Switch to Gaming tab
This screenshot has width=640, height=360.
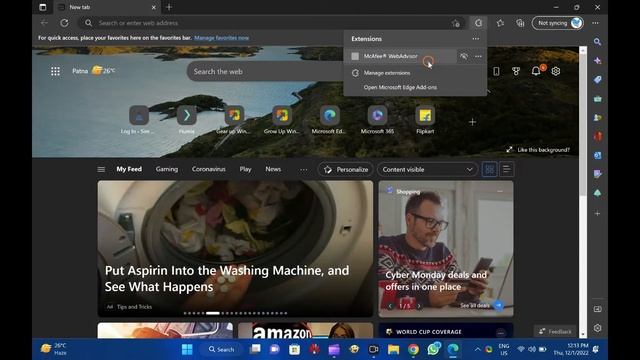(167, 169)
